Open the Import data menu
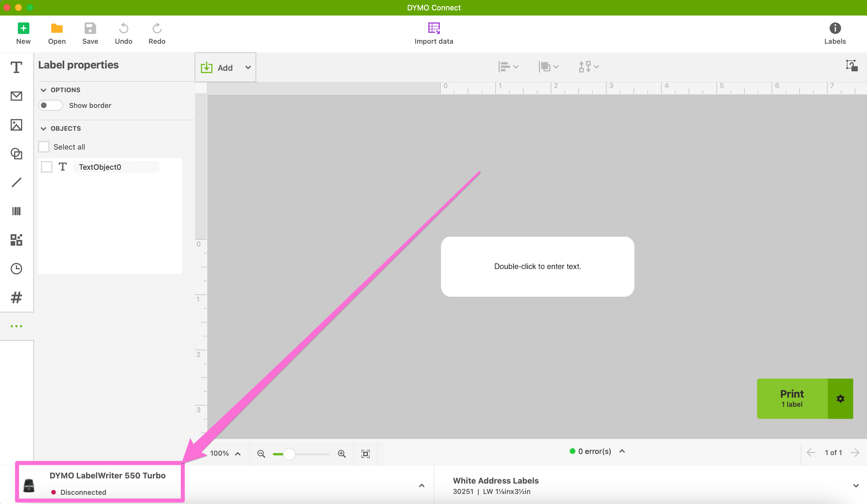Viewport: 867px width, 504px height. tap(434, 33)
